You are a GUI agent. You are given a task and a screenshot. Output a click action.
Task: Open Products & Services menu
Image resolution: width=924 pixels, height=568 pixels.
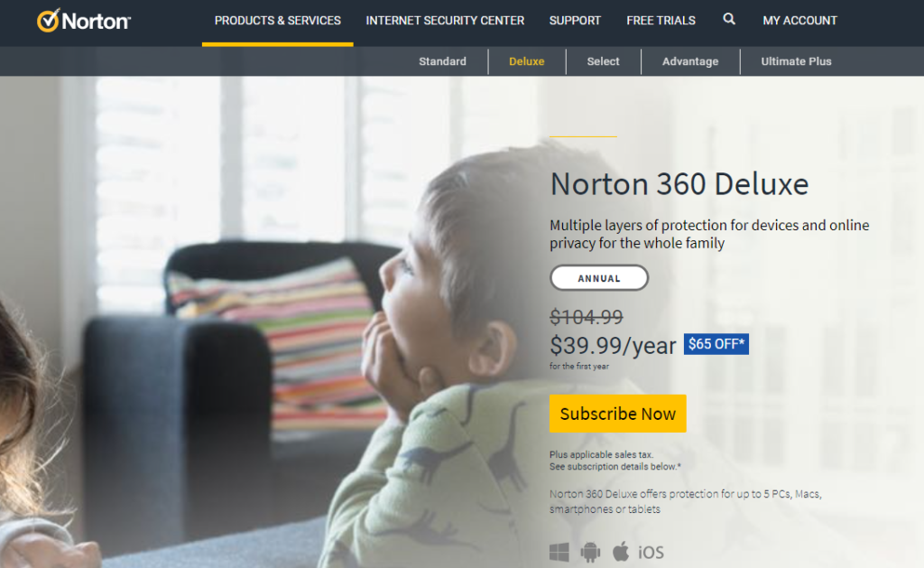coord(278,21)
